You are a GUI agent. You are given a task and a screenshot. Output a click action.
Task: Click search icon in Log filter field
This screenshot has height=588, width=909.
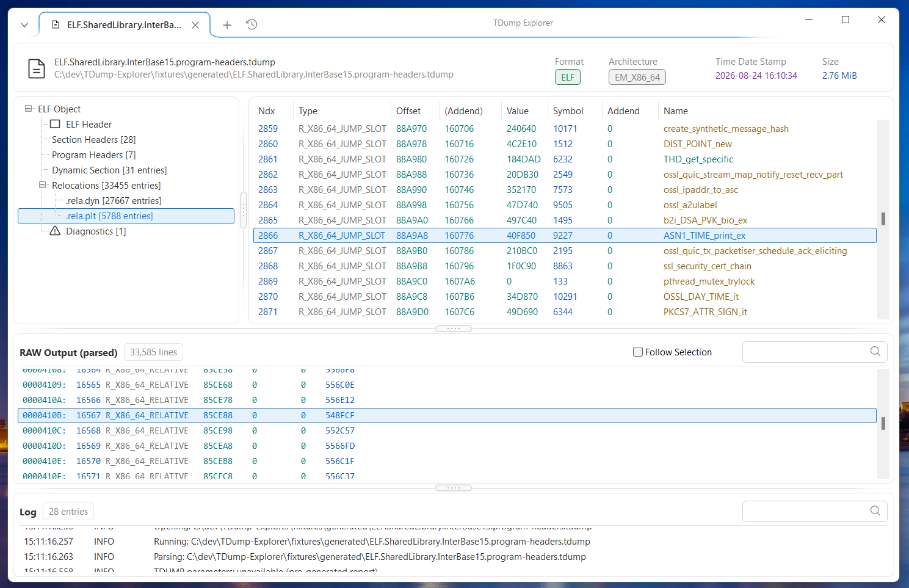tap(875, 511)
